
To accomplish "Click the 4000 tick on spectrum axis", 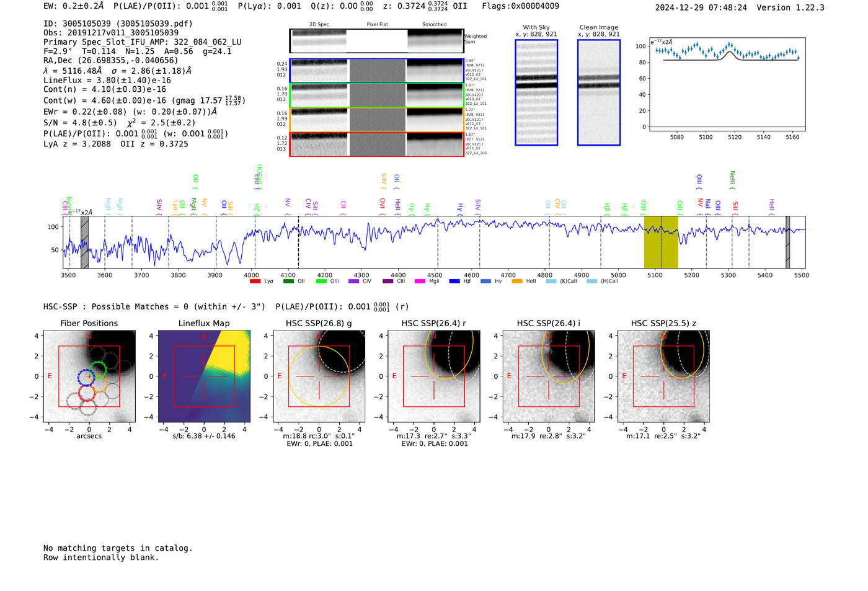I will click(x=251, y=275).
